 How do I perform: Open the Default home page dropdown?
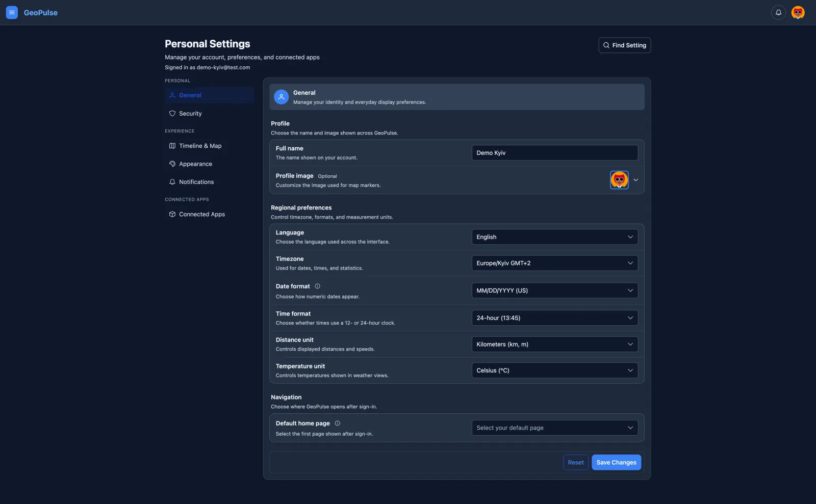click(554, 428)
